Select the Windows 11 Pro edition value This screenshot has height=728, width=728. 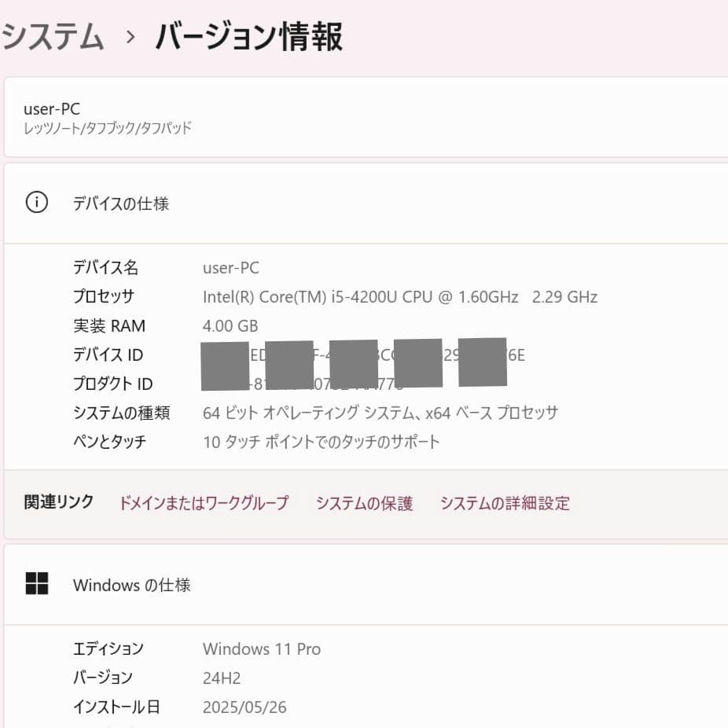(x=262, y=649)
